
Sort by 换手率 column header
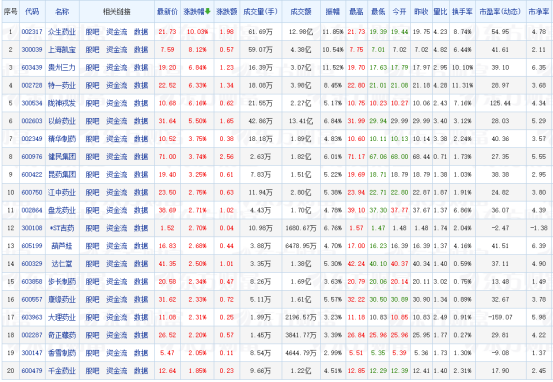[x=462, y=12]
